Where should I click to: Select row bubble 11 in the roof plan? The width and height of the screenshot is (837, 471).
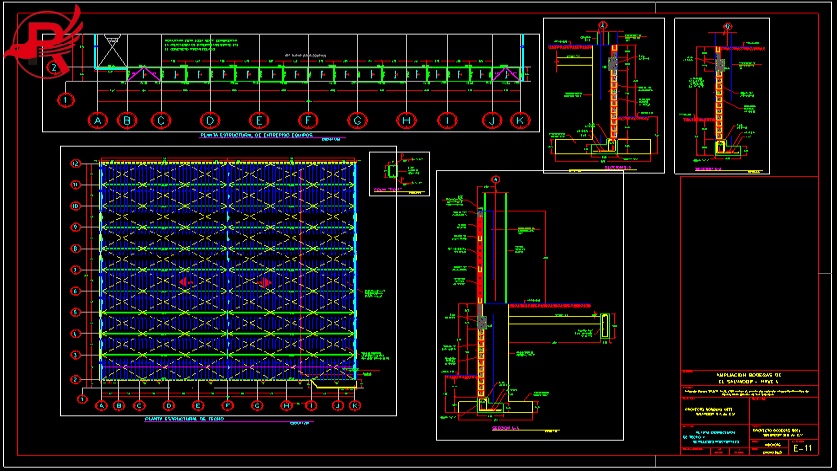pos(75,185)
